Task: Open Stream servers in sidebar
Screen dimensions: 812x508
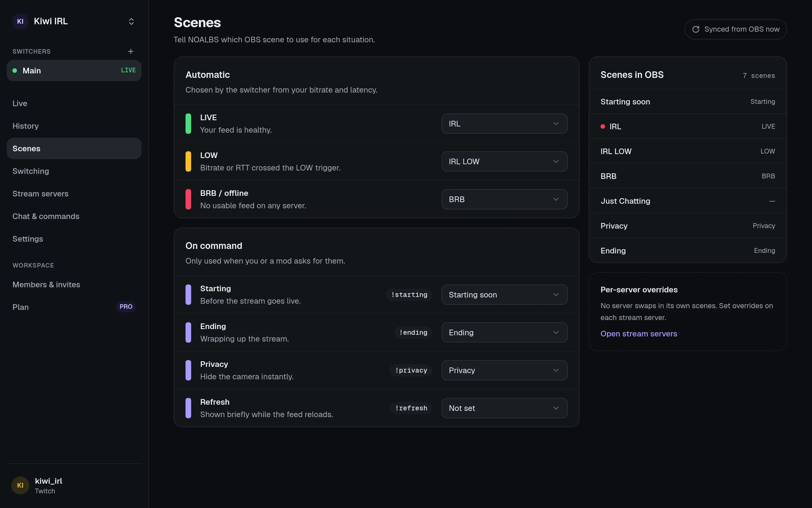Action: [74, 194]
